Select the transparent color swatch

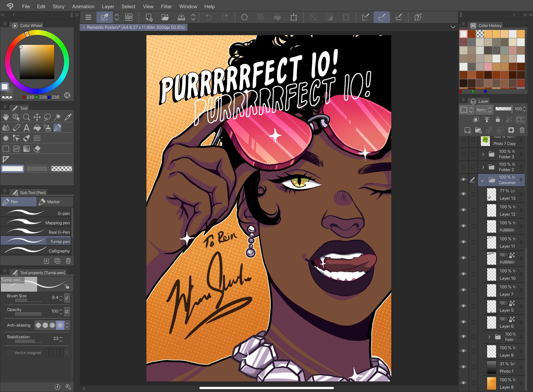[61, 169]
